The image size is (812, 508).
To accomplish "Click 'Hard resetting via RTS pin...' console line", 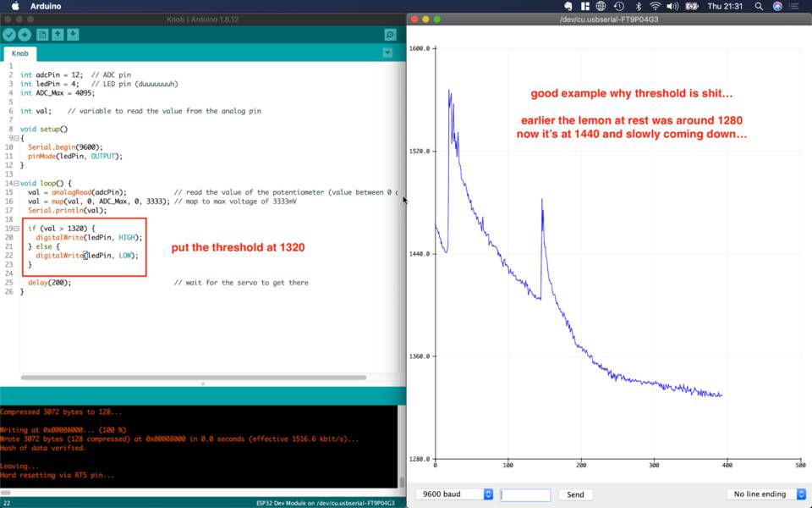I will pyautogui.click(x=57, y=475).
